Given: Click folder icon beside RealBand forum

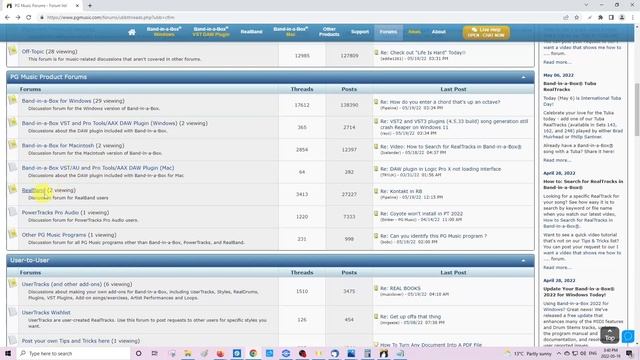Looking at the screenshot, I should tap(13, 189).
